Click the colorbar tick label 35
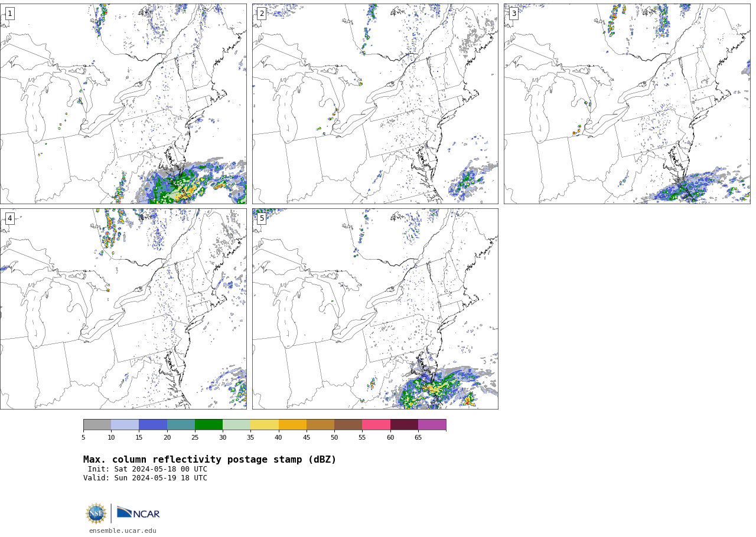This screenshot has height=537, width=756. [x=250, y=438]
